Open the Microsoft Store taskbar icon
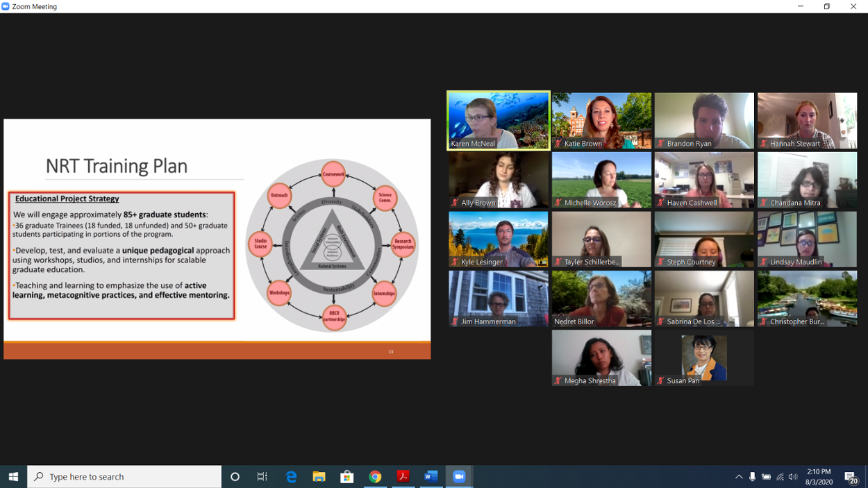The width and height of the screenshot is (868, 488). pyautogui.click(x=347, y=477)
